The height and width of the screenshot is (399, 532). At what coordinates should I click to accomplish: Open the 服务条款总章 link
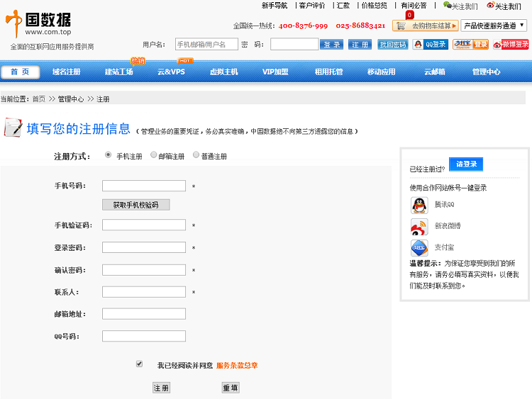tap(237, 366)
